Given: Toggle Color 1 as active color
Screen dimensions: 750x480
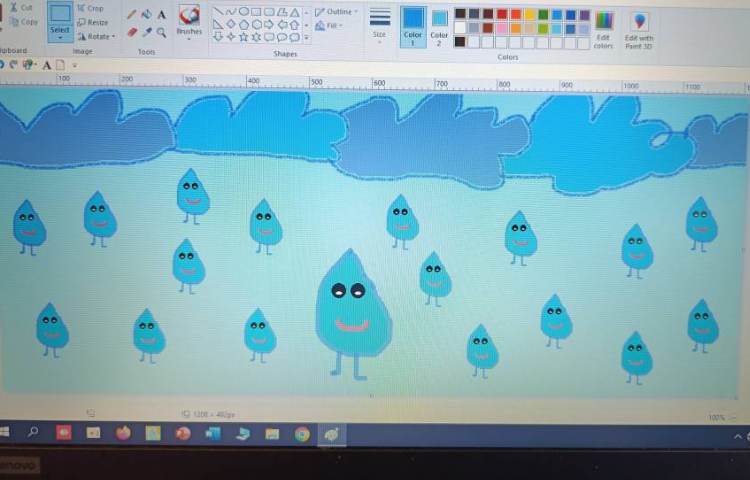Looking at the screenshot, I should pos(413,25).
